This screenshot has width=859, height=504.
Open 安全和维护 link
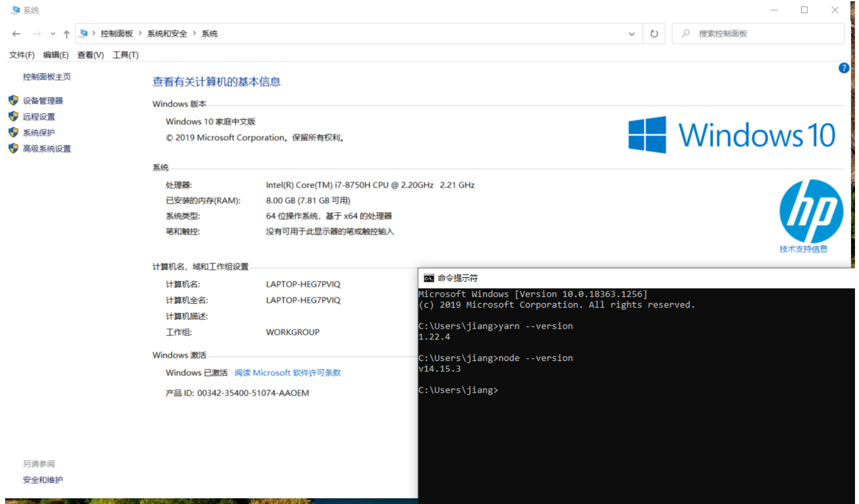(x=43, y=480)
